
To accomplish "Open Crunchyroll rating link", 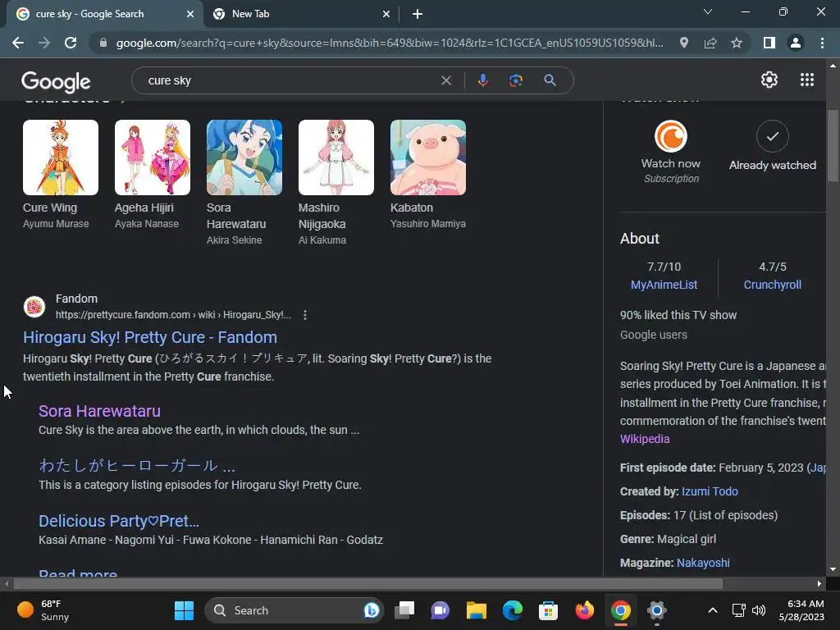I will tap(773, 285).
